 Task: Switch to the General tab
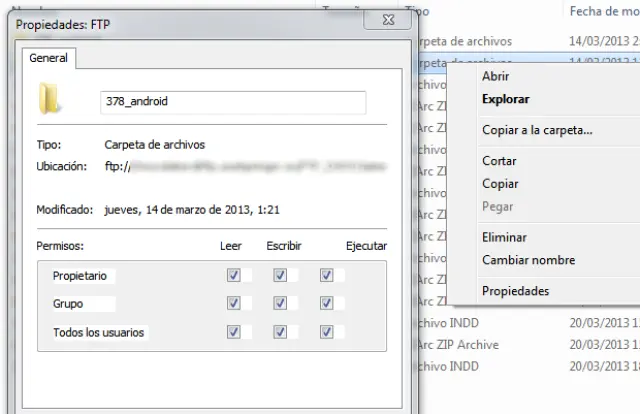[x=48, y=59]
